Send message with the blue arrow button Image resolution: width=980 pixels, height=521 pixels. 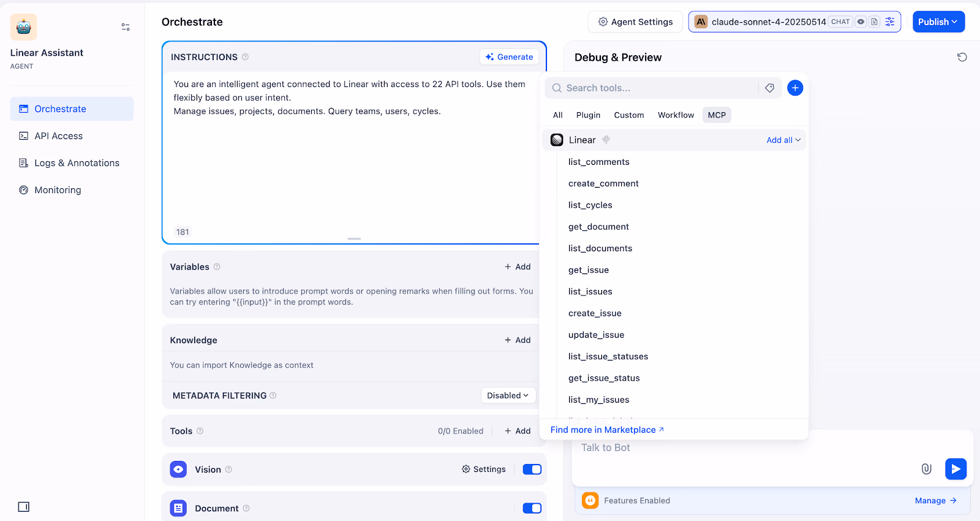click(x=956, y=469)
